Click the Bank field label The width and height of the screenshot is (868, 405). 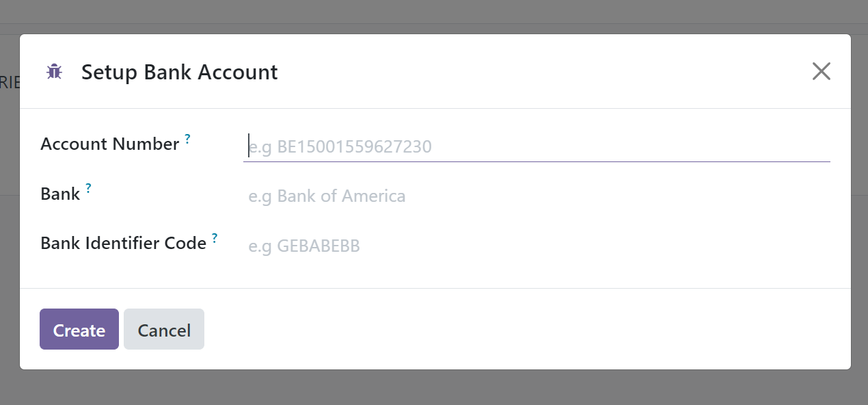tap(60, 194)
